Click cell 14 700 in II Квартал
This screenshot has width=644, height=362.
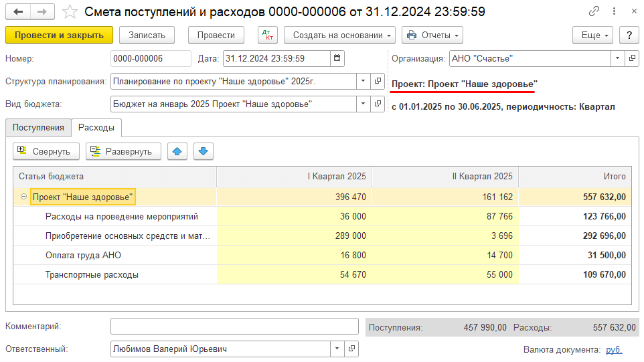pyautogui.click(x=445, y=255)
